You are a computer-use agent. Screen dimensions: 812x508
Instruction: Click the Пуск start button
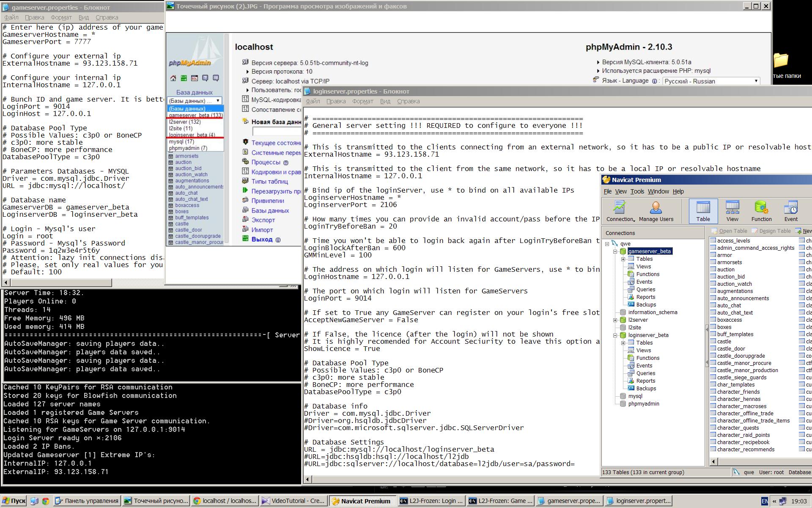[x=14, y=501]
